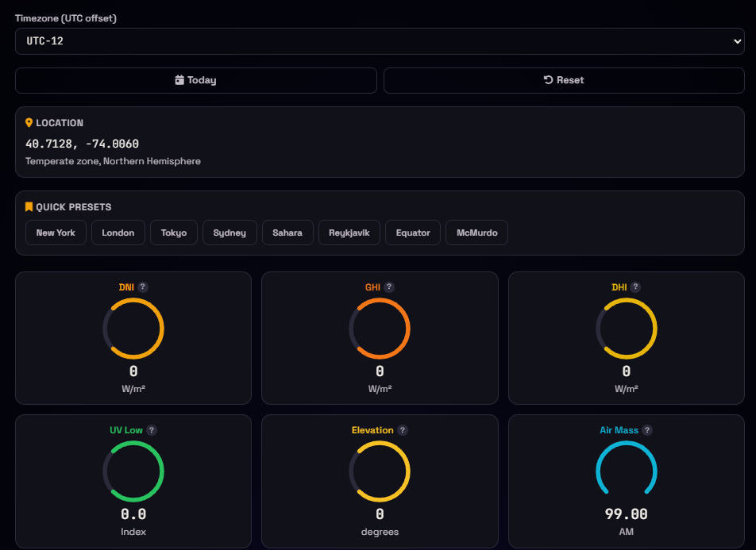Open the Elevation help question mark
Screen dimensions: 756x550
click(403, 430)
